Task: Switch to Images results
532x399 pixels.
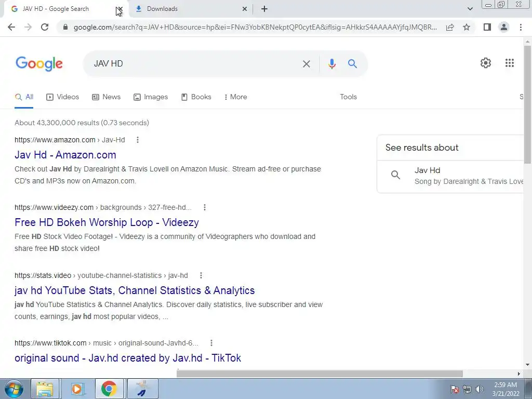Action: tap(151, 97)
